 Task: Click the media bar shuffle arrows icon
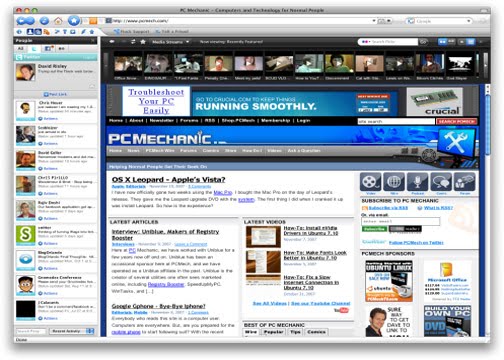[x=133, y=42]
